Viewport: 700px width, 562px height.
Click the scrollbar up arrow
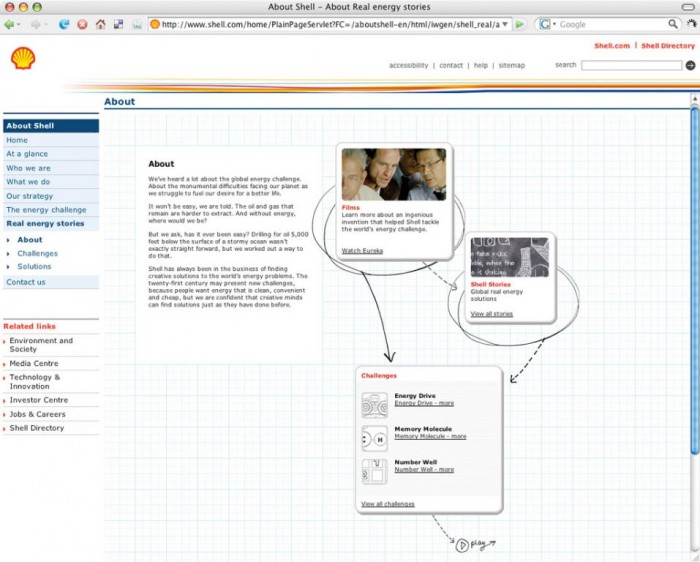pyautogui.click(x=695, y=99)
